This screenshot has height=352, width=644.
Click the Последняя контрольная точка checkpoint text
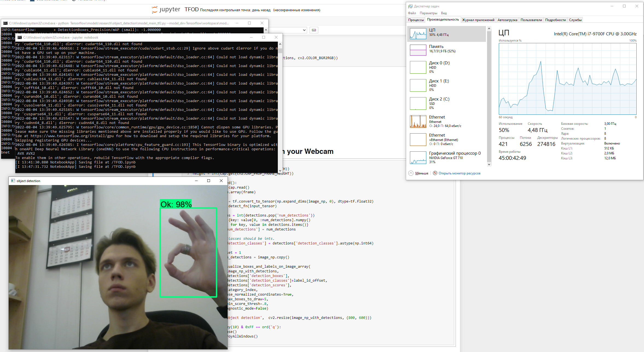(x=235, y=10)
